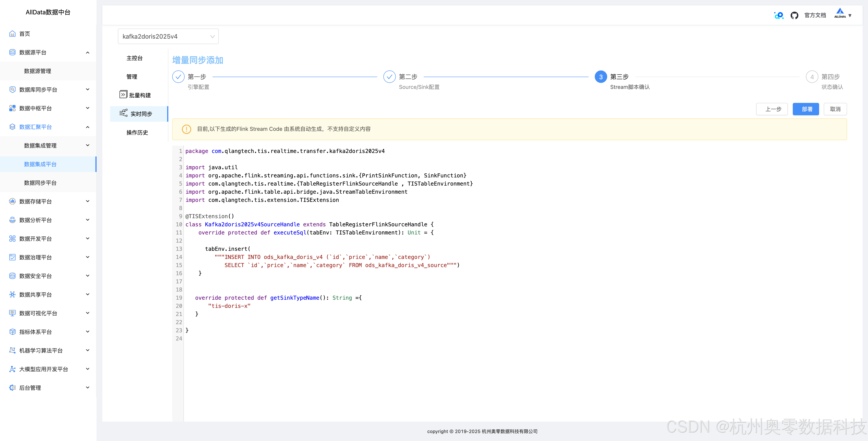The width and height of the screenshot is (868, 441).
Task: Click the 大模型应用开发平台 sidebar icon
Action: point(12,369)
